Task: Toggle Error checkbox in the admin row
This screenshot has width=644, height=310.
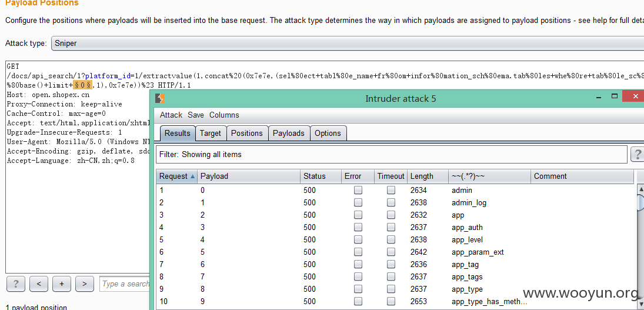Action: (x=358, y=190)
